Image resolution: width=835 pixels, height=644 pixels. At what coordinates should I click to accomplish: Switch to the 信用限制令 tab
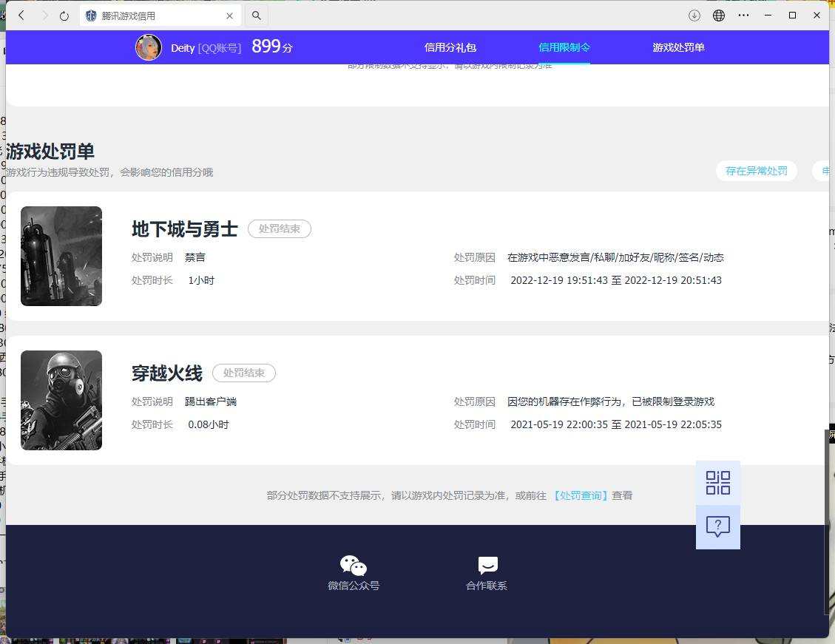(x=564, y=47)
